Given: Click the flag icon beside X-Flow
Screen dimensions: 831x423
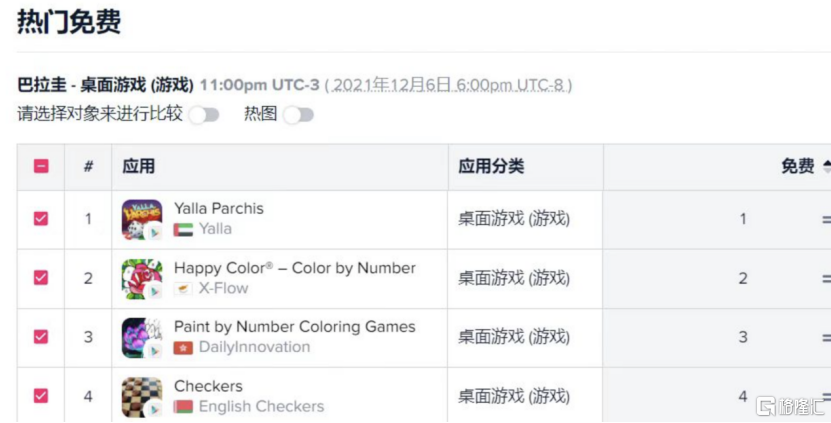Looking at the screenshot, I should 183,288.
